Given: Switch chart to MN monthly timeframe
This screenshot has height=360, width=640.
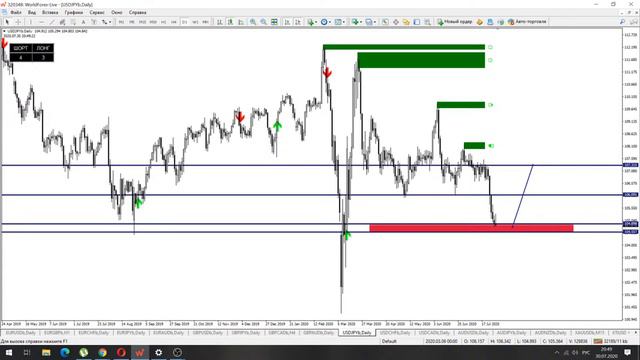Looking at the screenshot, I should tap(205, 22).
